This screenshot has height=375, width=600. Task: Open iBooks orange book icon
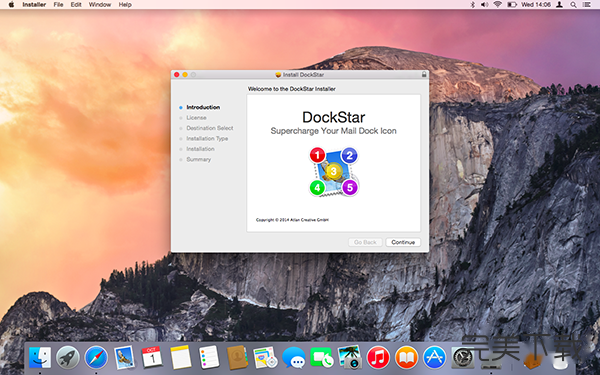pos(406,357)
